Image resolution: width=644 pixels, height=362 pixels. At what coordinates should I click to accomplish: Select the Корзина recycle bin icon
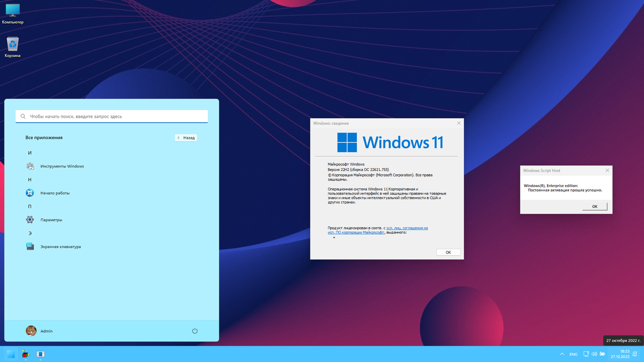[x=13, y=47]
